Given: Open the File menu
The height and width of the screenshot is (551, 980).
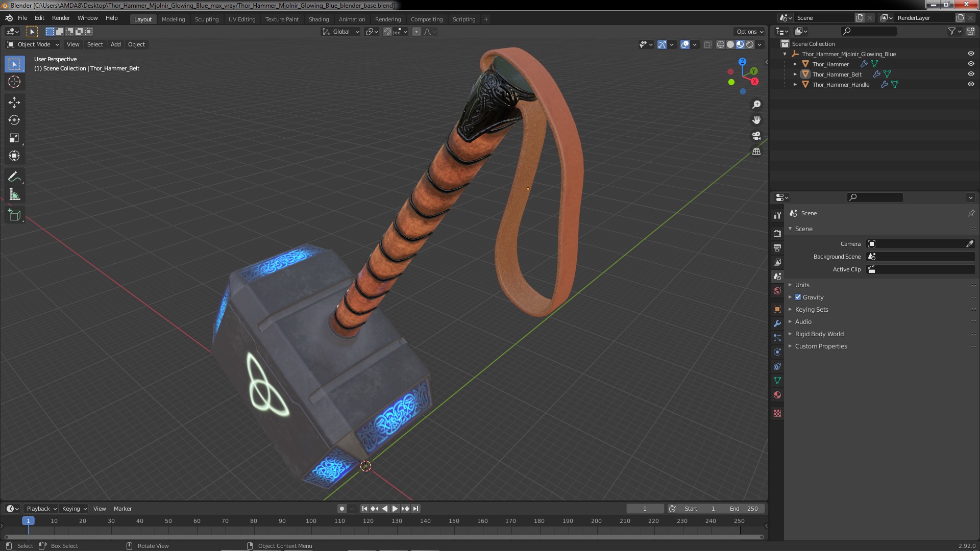Looking at the screenshot, I should click(22, 18).
